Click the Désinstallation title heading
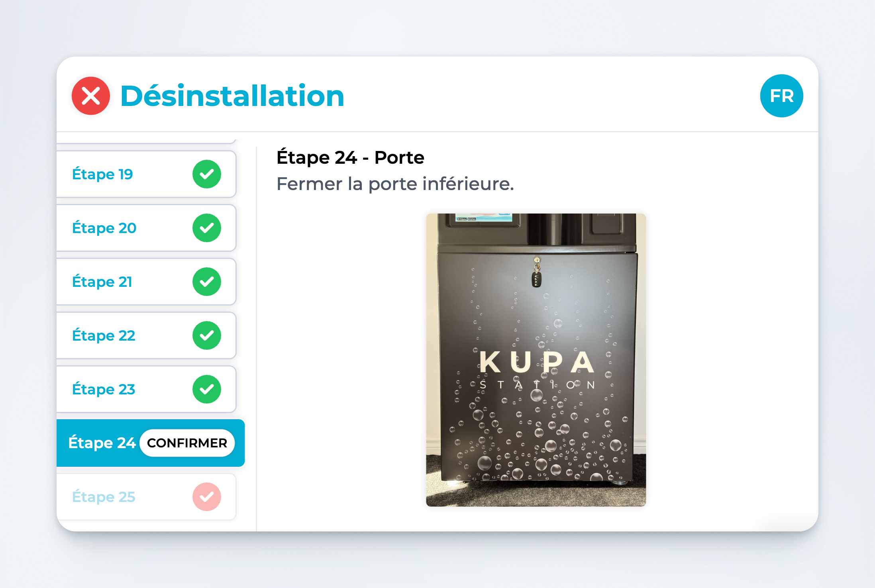The height and width of the screenshot is (588, 875). [232, 96]
